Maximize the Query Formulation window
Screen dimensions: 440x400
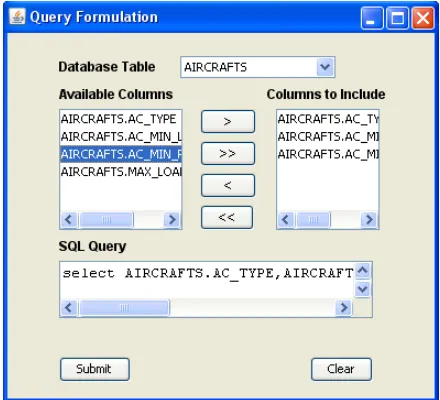coord(397,18)
